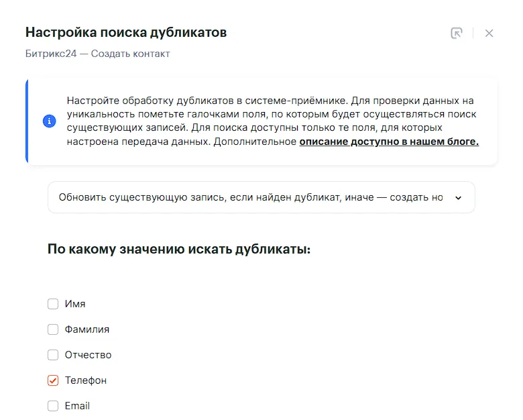Uncheck the Телефон checkbox box
The width and height of the screenshot is (523, 420).
[x=53, y=380]
